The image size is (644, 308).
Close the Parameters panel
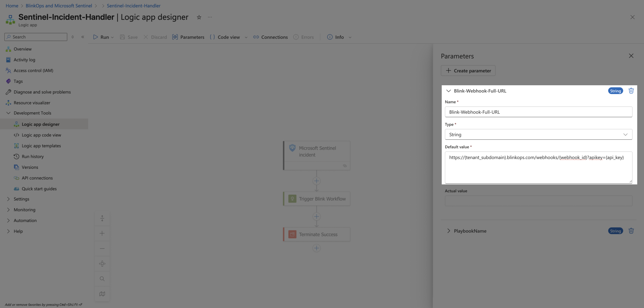pos(631,56)
